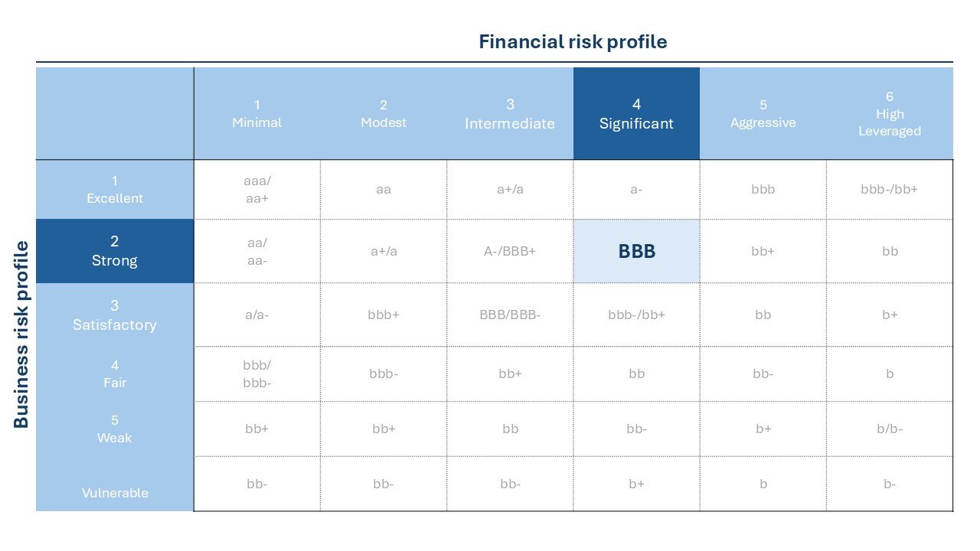The width and height of the screenshot is (980, 551).
Task: Click the 2 Strong row header
Action: (x=115, y=252)
